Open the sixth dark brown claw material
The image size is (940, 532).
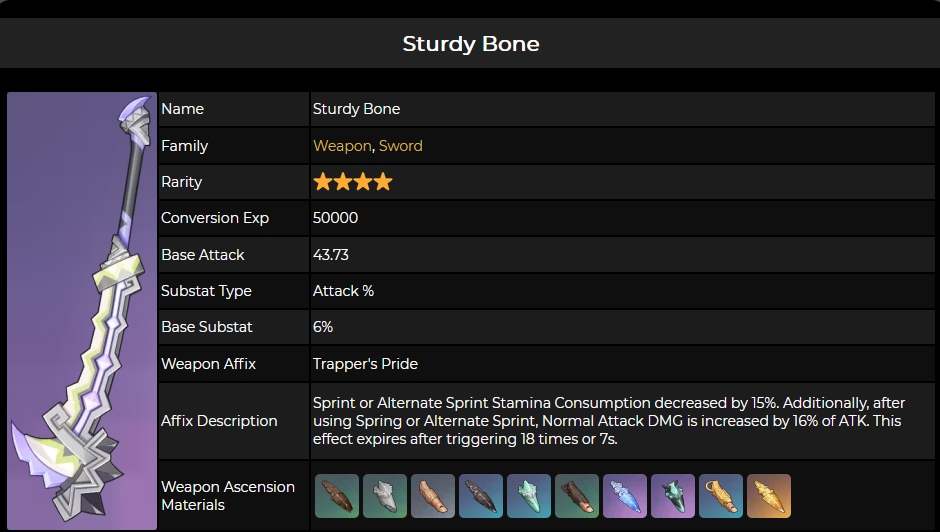tap(577, 496)
